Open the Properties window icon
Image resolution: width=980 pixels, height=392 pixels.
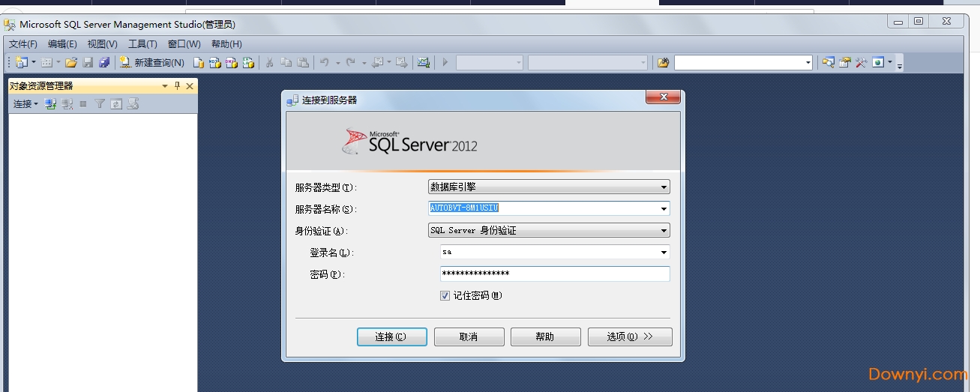[x=845, y=63]
